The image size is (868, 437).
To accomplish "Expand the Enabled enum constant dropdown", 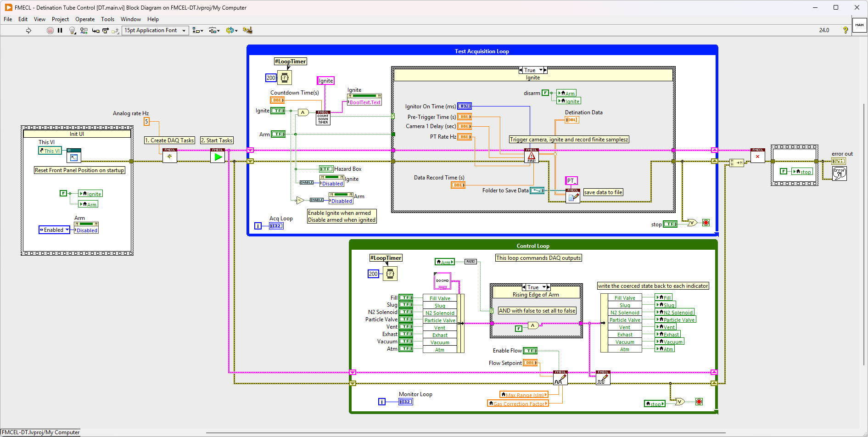I will coord(67,230).
